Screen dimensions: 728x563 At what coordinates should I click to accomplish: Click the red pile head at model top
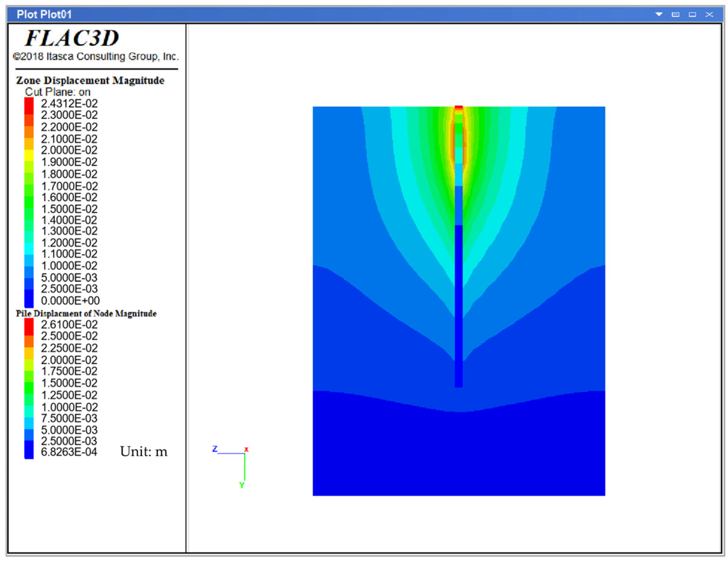tap(459, 107)
